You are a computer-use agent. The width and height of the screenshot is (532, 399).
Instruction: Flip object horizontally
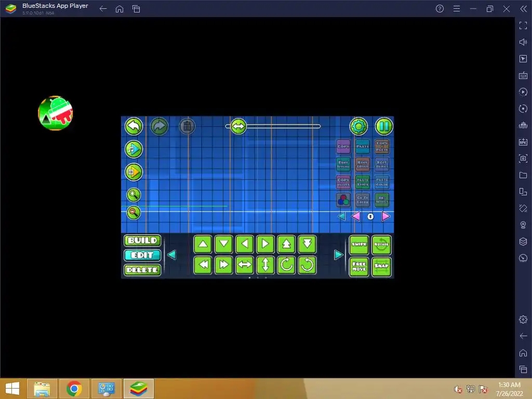coord(245,264)
